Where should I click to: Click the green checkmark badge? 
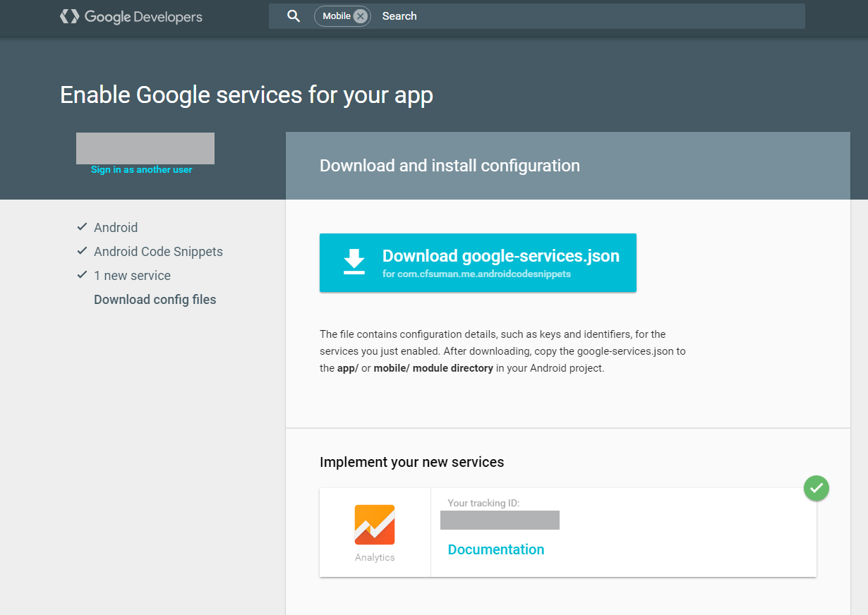click(816, 487)
